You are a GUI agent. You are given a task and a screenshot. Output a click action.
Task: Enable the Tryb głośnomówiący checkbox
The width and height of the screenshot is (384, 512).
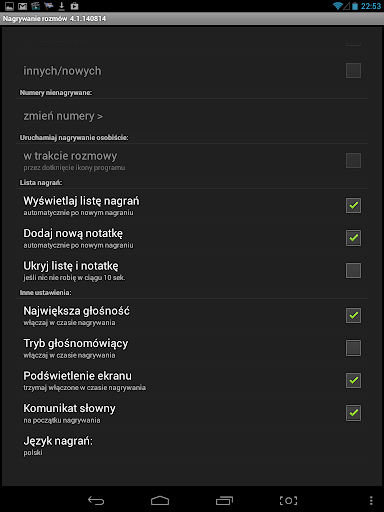click(x=353, y=348)
